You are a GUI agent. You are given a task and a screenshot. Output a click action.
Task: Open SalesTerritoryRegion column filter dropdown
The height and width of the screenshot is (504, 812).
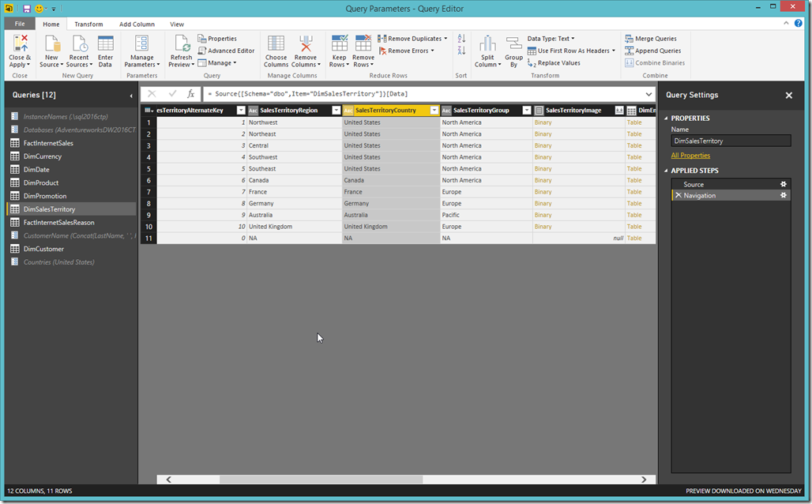click(x=336, y=111)
